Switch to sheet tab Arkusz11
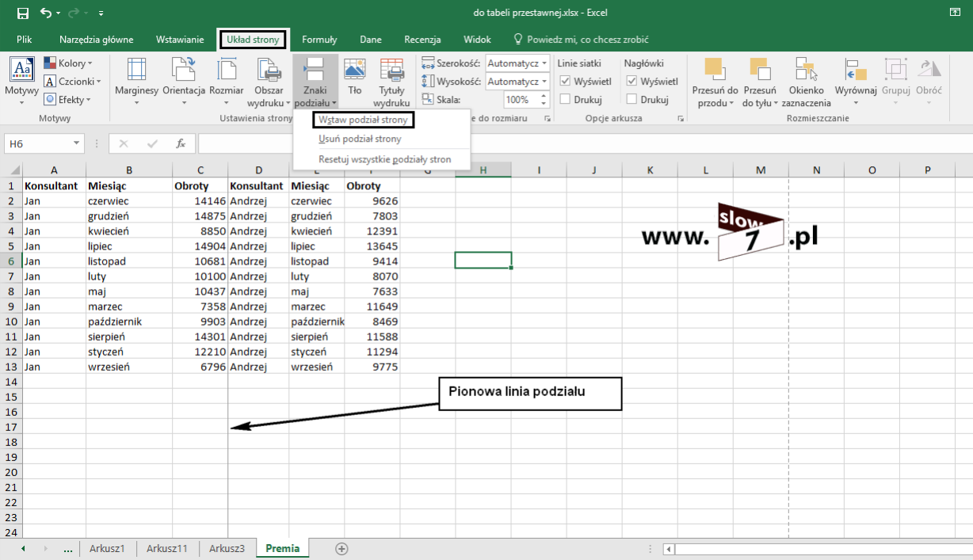 point(167,548)
